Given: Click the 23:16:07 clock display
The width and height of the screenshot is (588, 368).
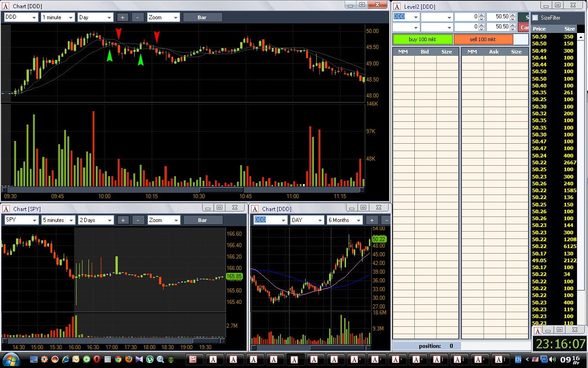Looking at the screenshot, I should click(x=560, y=344).
